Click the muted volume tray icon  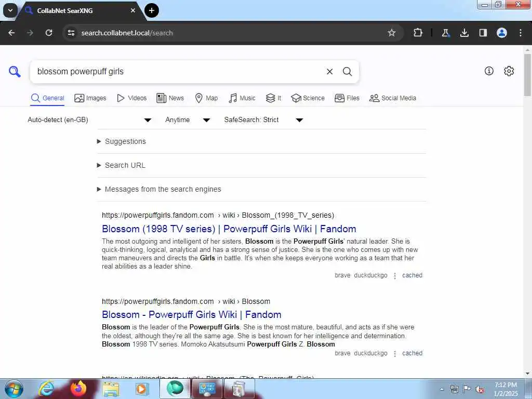[x=480, y=390]
